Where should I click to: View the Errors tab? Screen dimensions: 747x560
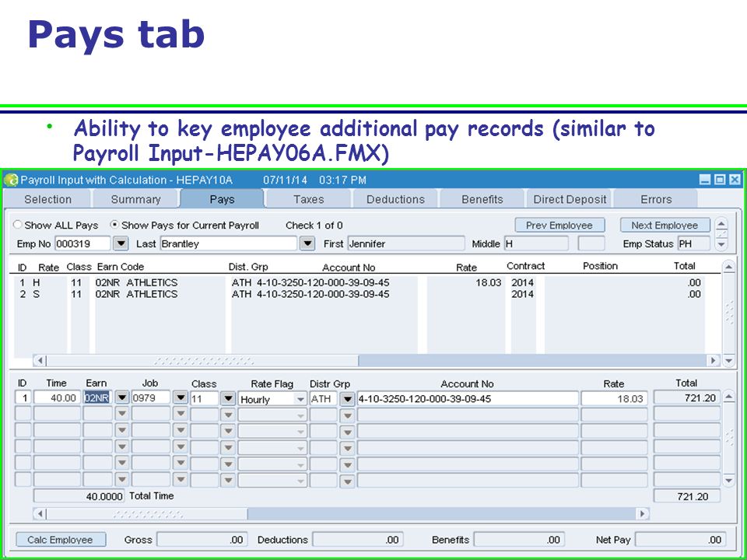tap(656, 200)
